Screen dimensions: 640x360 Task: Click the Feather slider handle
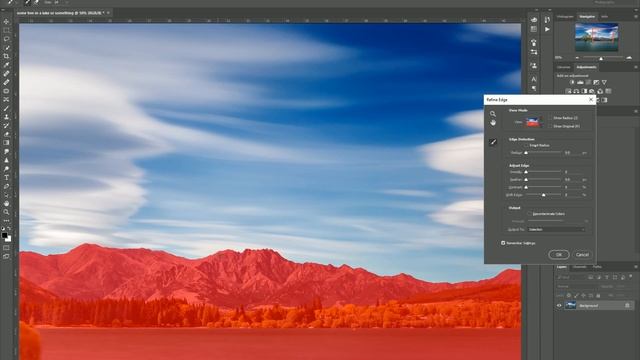[x=526, y=180]
